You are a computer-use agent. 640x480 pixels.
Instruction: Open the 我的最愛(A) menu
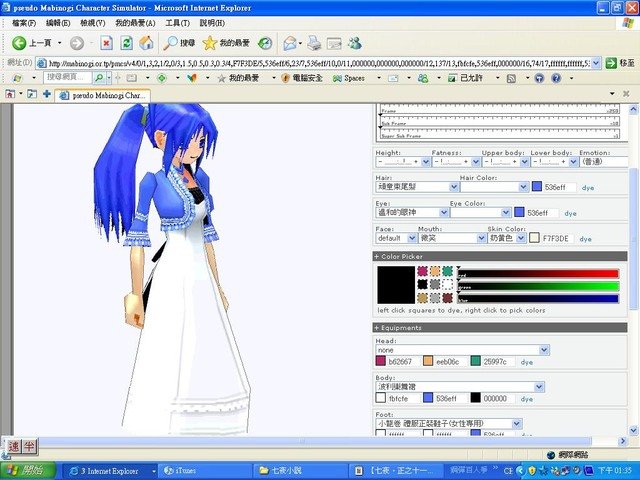click(x=135, y=23)
